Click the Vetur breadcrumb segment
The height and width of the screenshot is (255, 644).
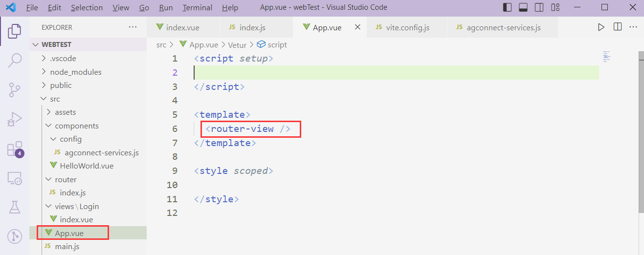(x=237, y=44)
